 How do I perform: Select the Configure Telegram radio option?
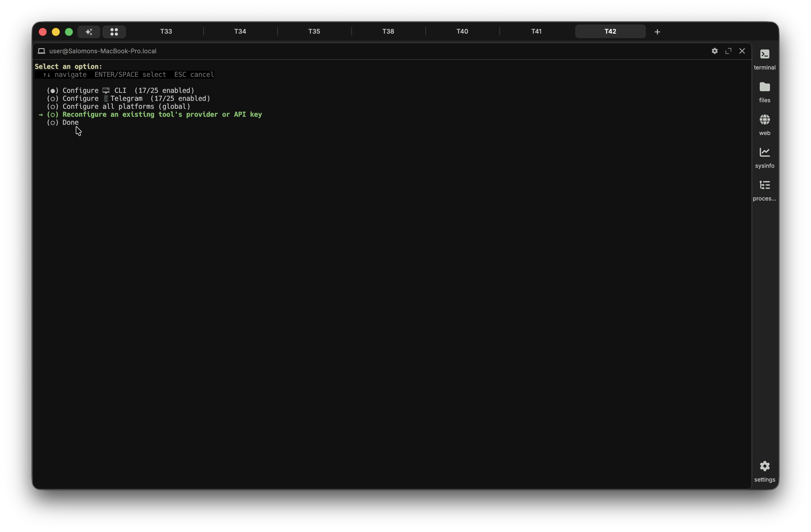click(x=128, y=98)
